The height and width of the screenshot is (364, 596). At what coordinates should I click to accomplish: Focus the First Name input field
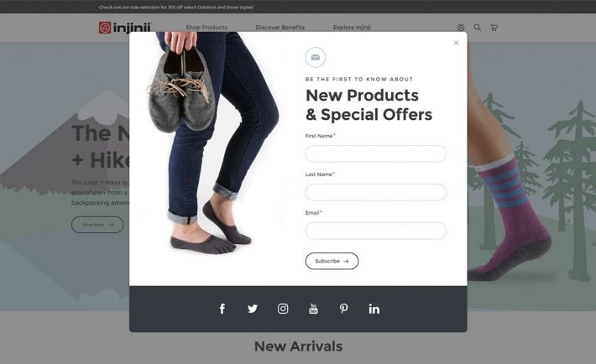[x=376, y=153]
